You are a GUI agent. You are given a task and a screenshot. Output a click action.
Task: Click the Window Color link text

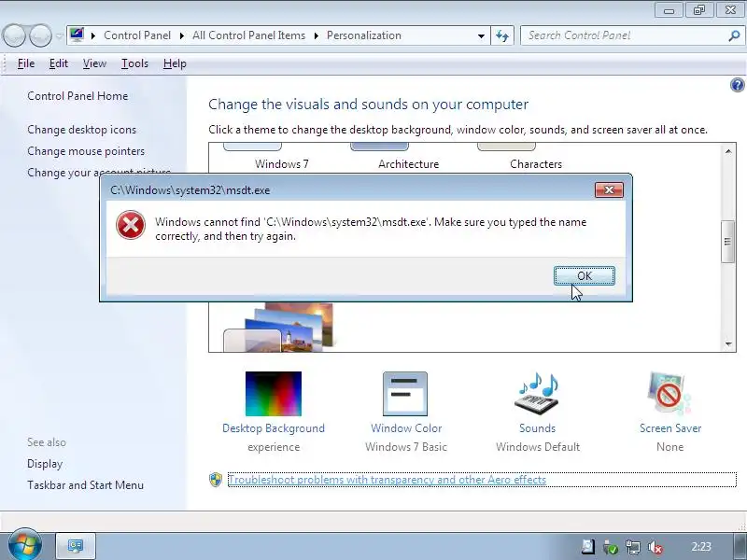(x=406, y=428)
